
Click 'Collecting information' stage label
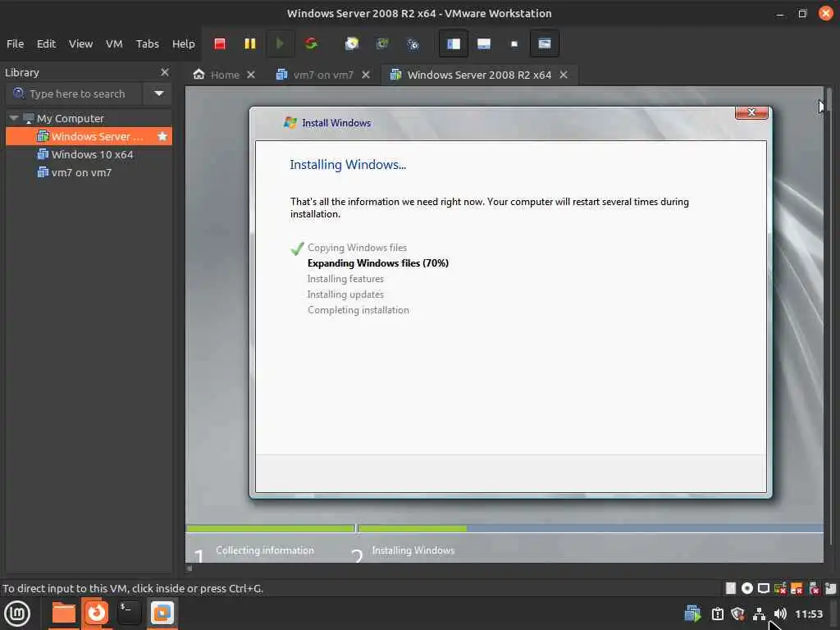(265, 550)
